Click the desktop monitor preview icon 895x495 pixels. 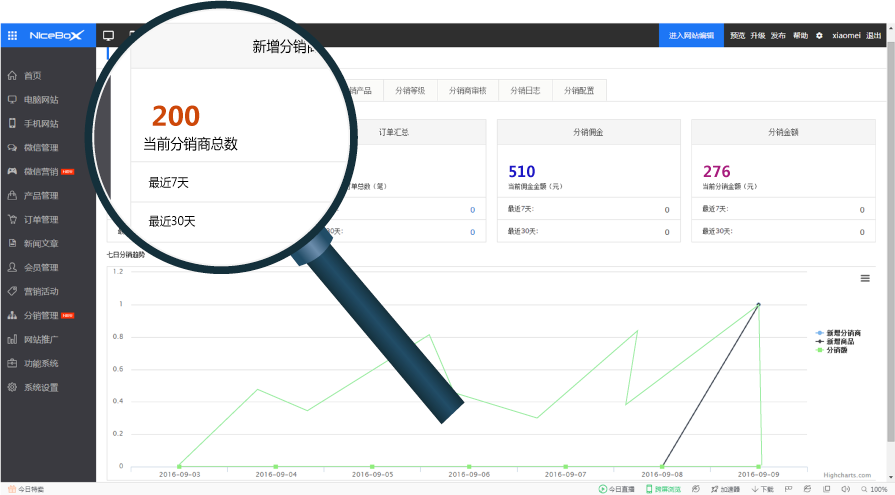tap(108, 36)
